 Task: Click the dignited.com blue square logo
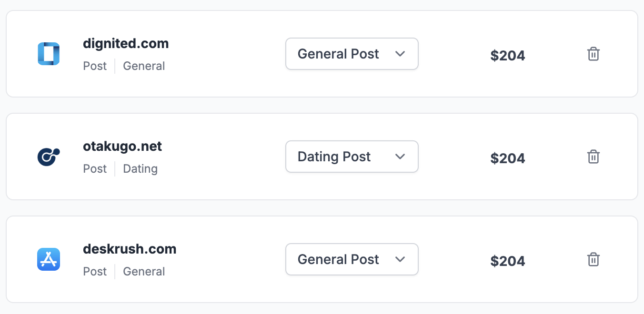[49, 54]
